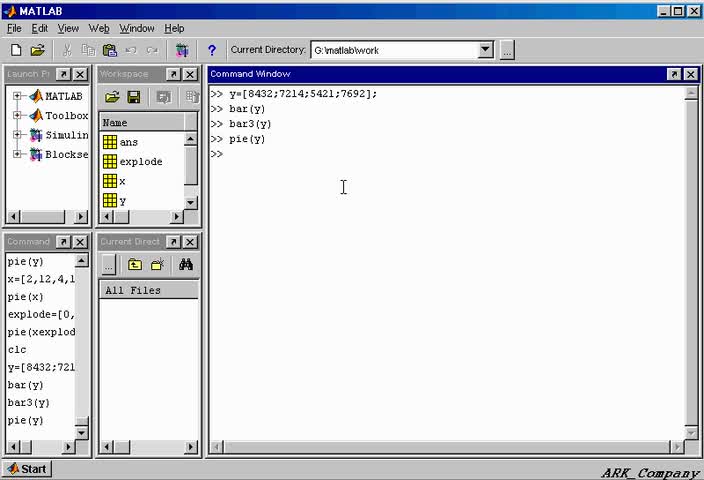Click Command Window vertical scroll up arrow
The width and height of the screenshot is (704, 480).
click(691, 93)
